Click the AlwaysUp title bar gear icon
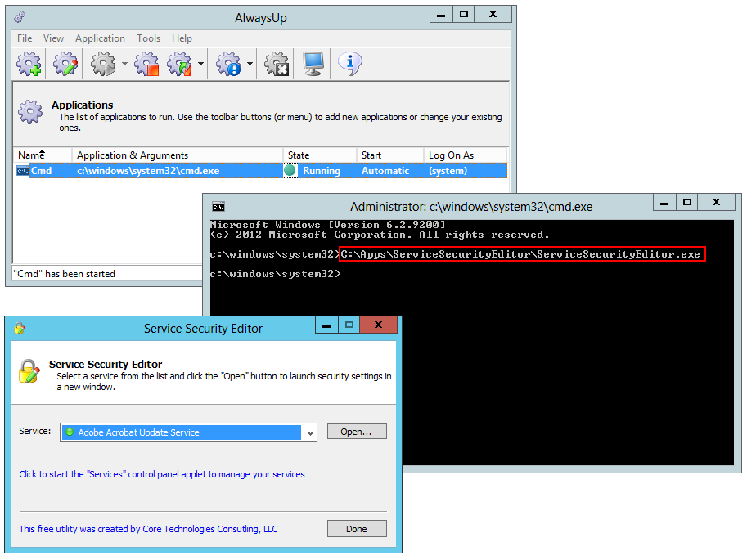Viewport: 747px width, 560px height. [x=20, y=18]
